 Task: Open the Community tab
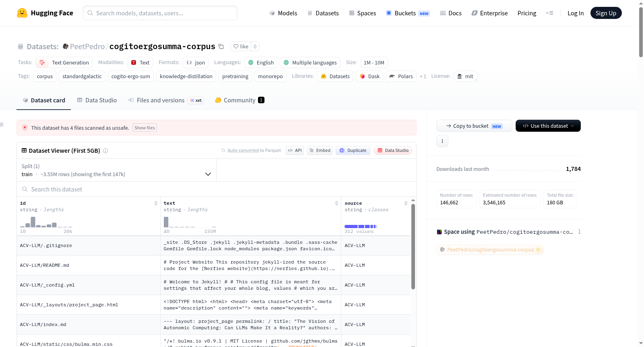point(239,100)
